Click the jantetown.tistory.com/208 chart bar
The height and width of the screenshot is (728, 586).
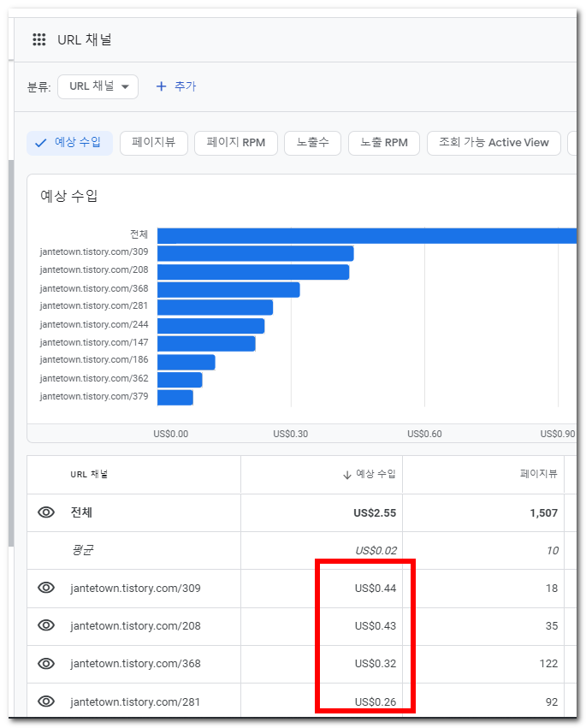(x=253, y=272)
